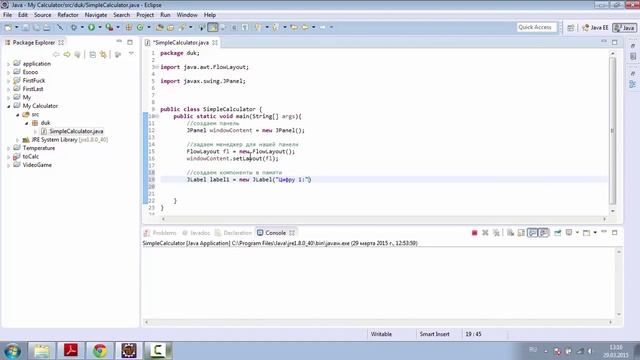
Task: Click the New file toolbar icon
Action: [x=8, y=27]
